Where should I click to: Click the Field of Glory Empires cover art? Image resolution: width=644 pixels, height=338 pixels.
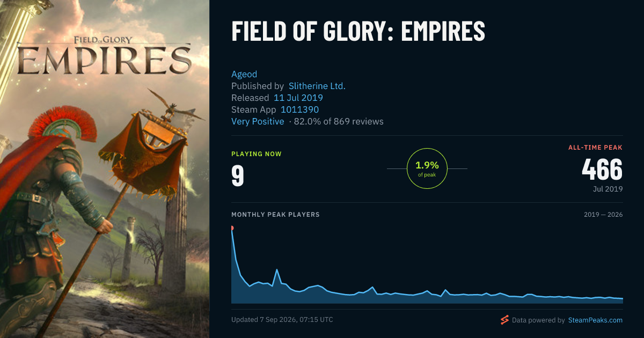point(105,169)
